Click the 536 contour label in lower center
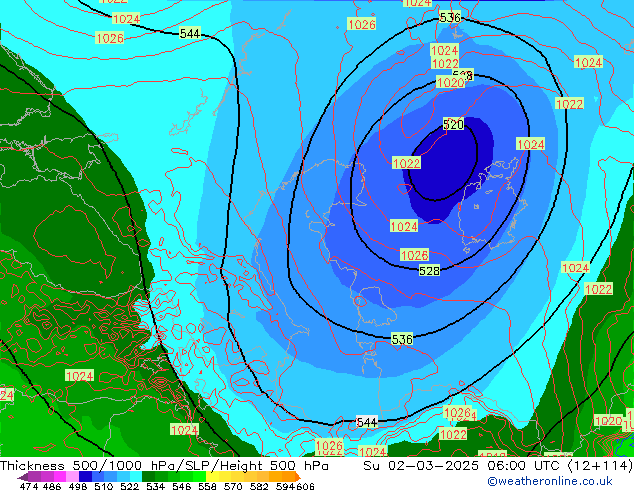 pyautogui.click(x=402, y=340)
